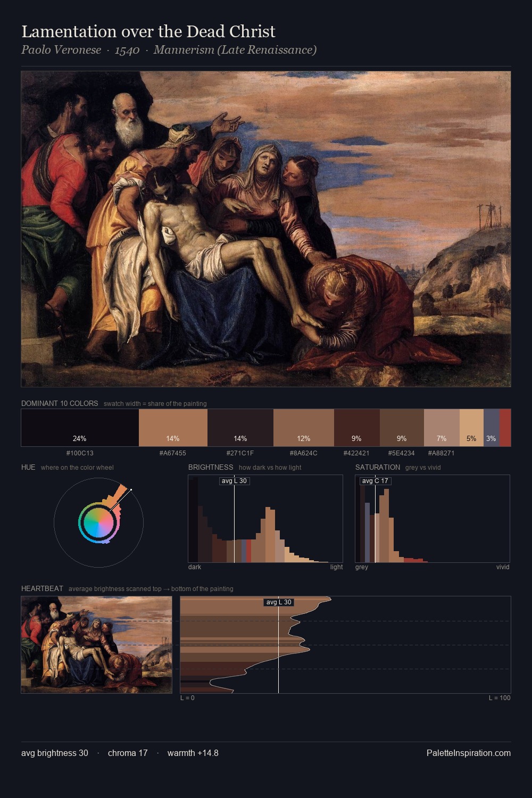Click the L = 0 axis label
532x798 pixels.
pyautogui.click(x=187, y=698)
